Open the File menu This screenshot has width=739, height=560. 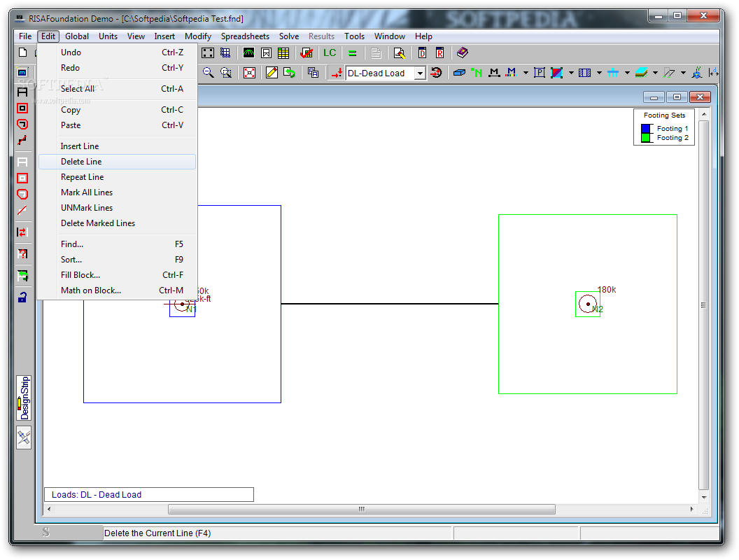pyautogui.click(x=25, y=36)
